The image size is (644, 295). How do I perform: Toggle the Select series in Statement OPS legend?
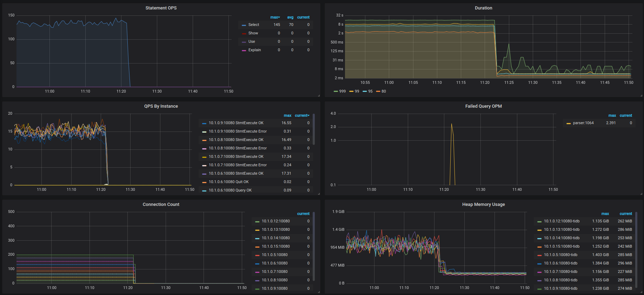pos(254,25)
